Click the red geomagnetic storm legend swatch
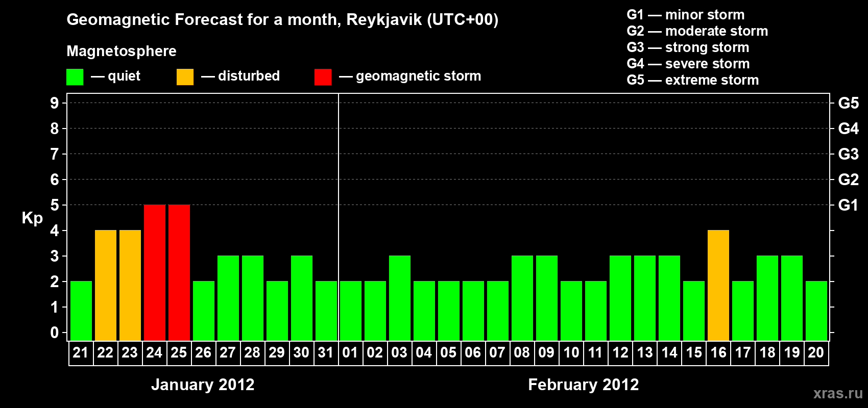Image resolution: width=868 pixels, height=408 pixels. [323, 77]
